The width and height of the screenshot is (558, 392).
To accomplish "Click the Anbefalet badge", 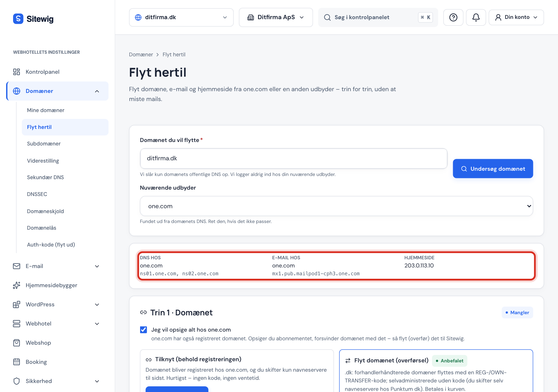I will (450, 361).
